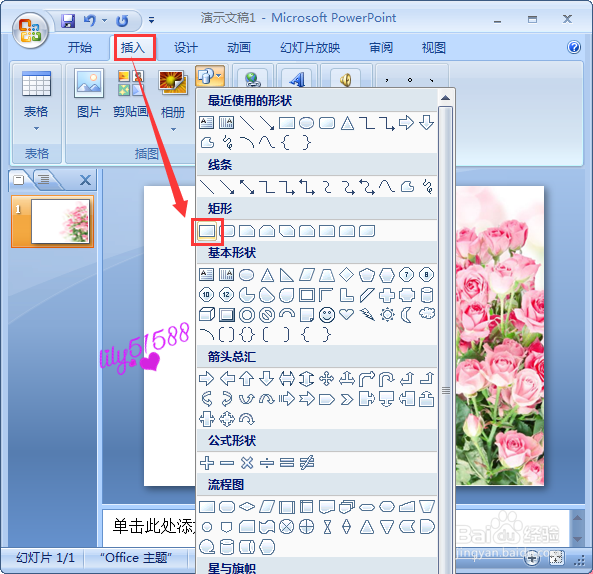Open the 动画 tab

[239, 48]
